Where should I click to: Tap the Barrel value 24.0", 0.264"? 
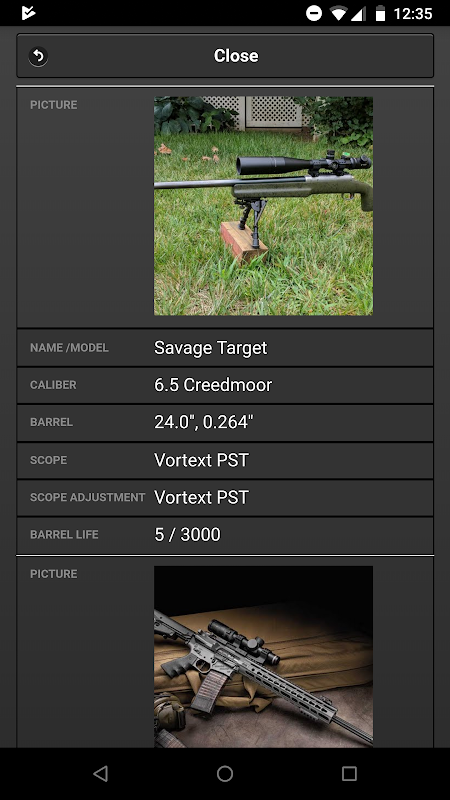204,422
